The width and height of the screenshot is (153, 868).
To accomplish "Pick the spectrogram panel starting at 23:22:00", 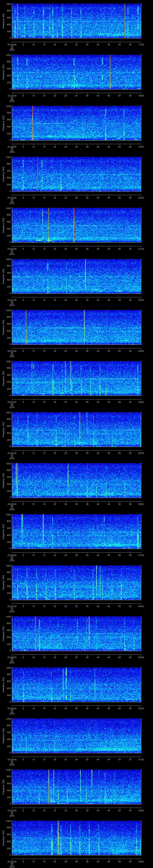I will point(77,327).
